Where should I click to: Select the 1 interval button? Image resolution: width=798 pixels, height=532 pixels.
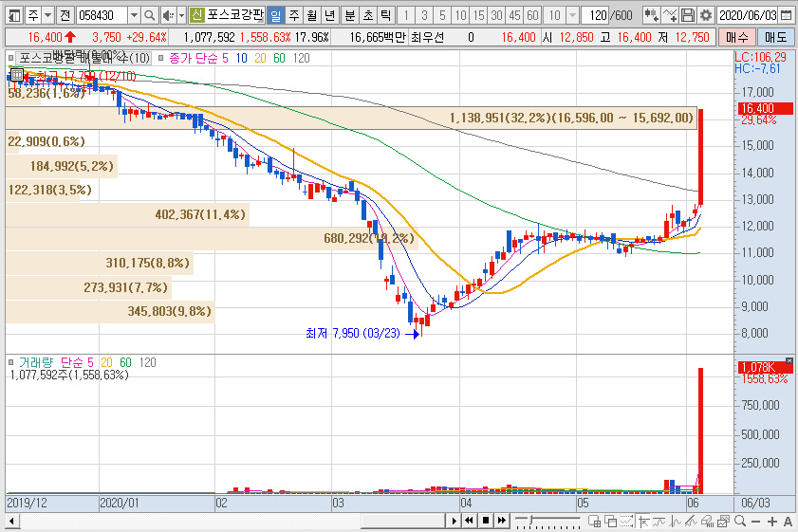pos(405,15)
